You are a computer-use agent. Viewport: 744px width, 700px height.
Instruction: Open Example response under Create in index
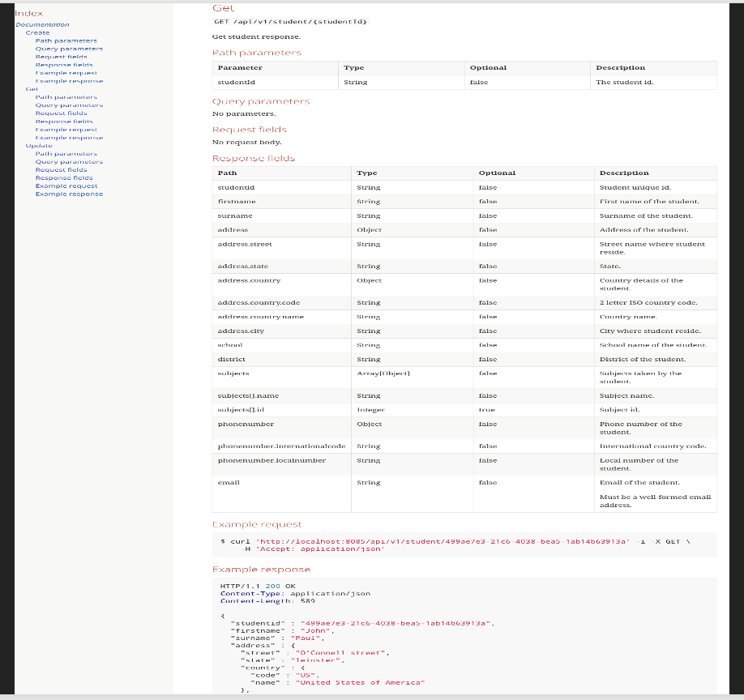(x=69, y=81)
